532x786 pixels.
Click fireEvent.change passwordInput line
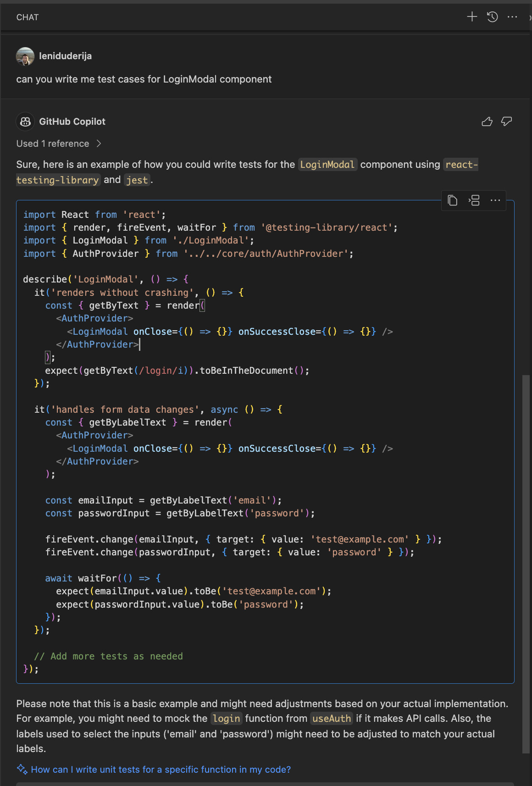click(230, 552)
